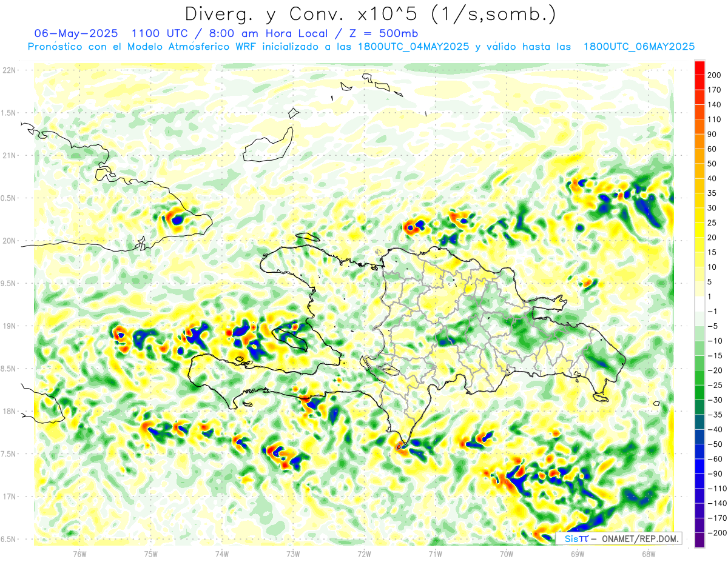The width and height of the screenshot is (728, 562).
Task: Select the '71W' longitude label
Action: click(435, 554)
